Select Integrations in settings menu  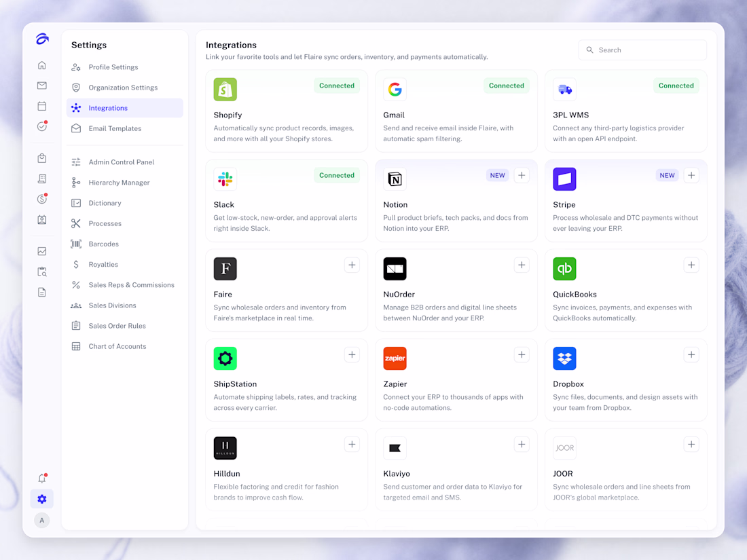click(x=125, y=108)
